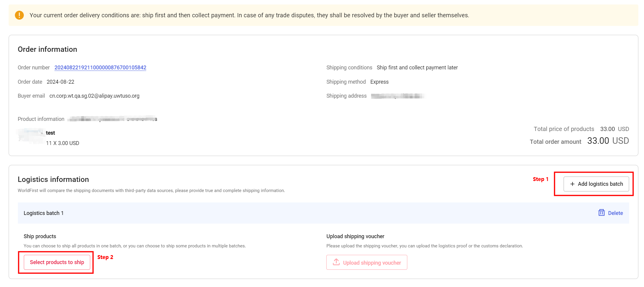Click the Delete link for Logistics batch 1

pyautogui.click(x=615, y=213)
